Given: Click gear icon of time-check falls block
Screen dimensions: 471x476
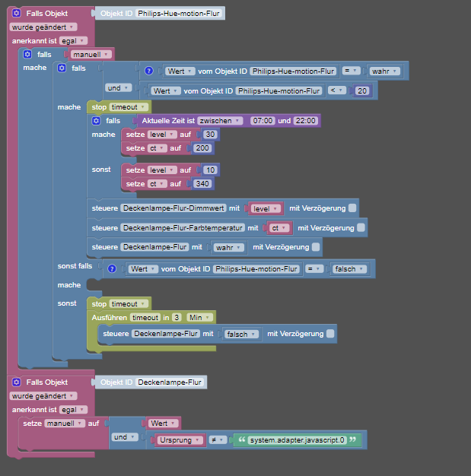Looking at the screenshot, I should point(96,121).
